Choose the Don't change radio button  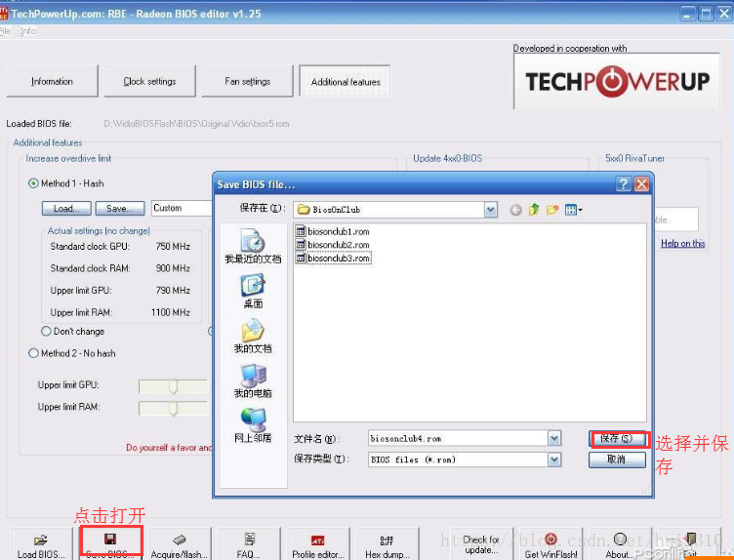[x=46, y=332]
